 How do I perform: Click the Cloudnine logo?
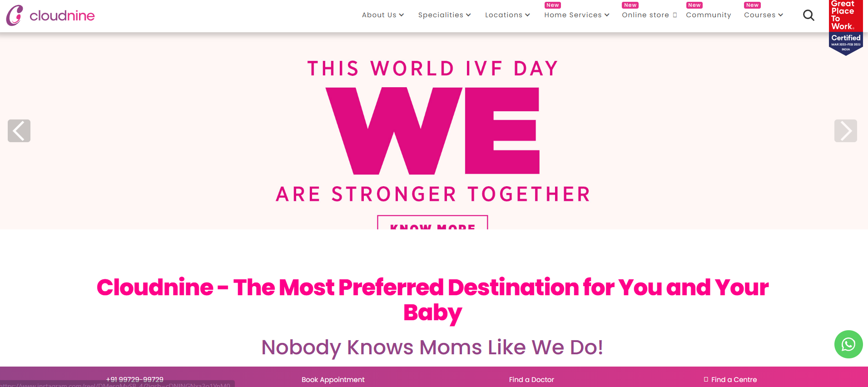coord(50,15)
